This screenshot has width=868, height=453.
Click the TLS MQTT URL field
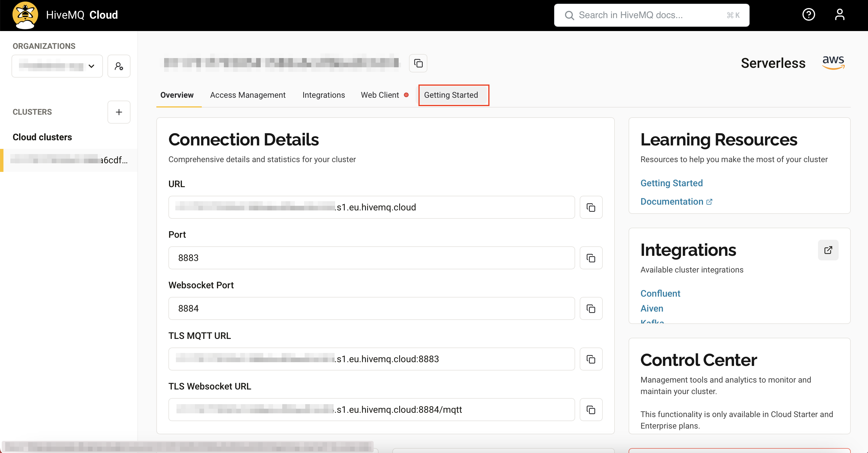click(x=371, y=359)
